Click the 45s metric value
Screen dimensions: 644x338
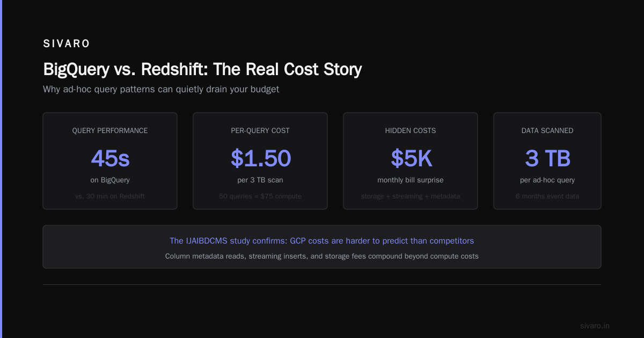coord(110,158)
